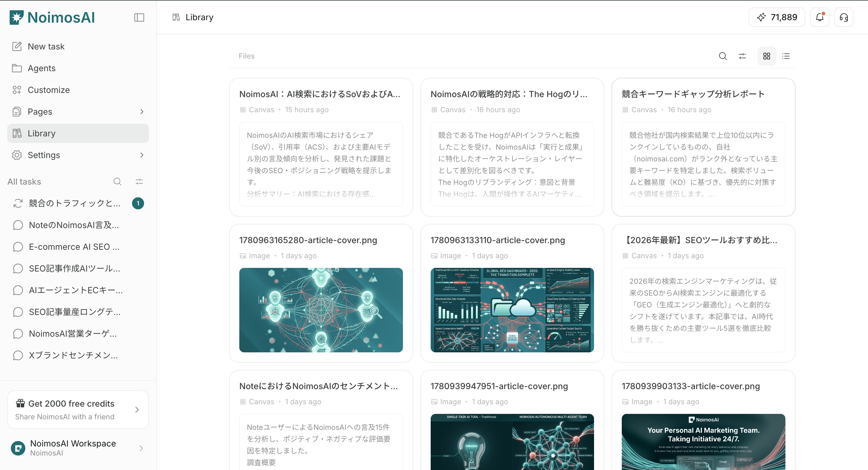Open task NoteのNoimosAI言及...

(78, 225)
